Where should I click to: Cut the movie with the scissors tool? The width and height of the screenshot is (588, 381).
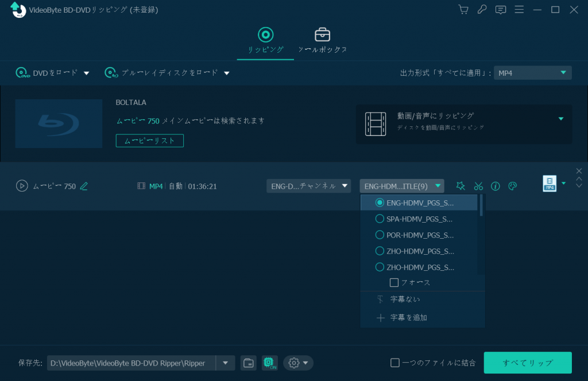point(478,186)
